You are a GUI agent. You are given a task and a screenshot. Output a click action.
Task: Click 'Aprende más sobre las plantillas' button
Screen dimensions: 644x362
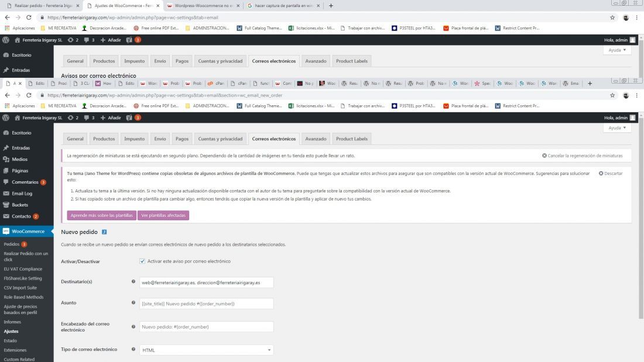[x=101, y=215]
